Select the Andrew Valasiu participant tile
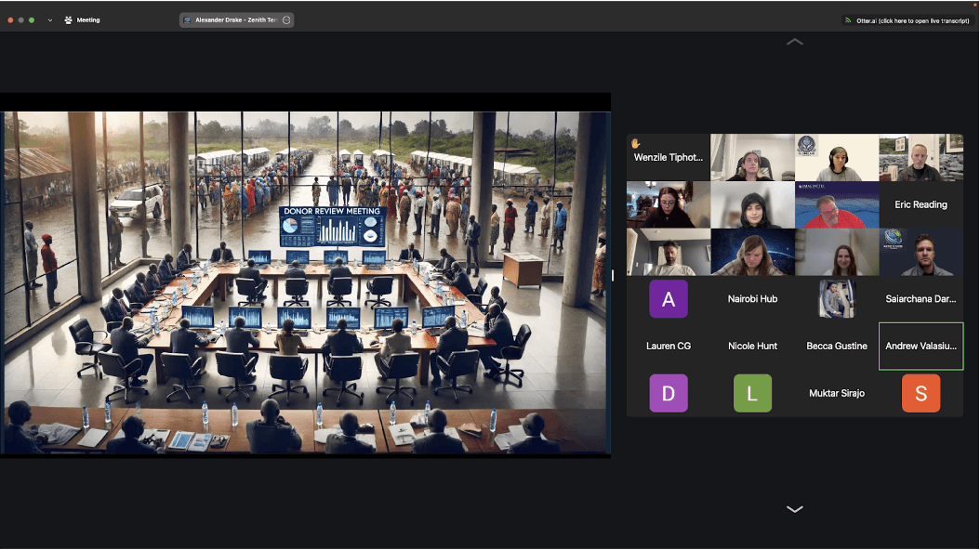 click(920, 346)
